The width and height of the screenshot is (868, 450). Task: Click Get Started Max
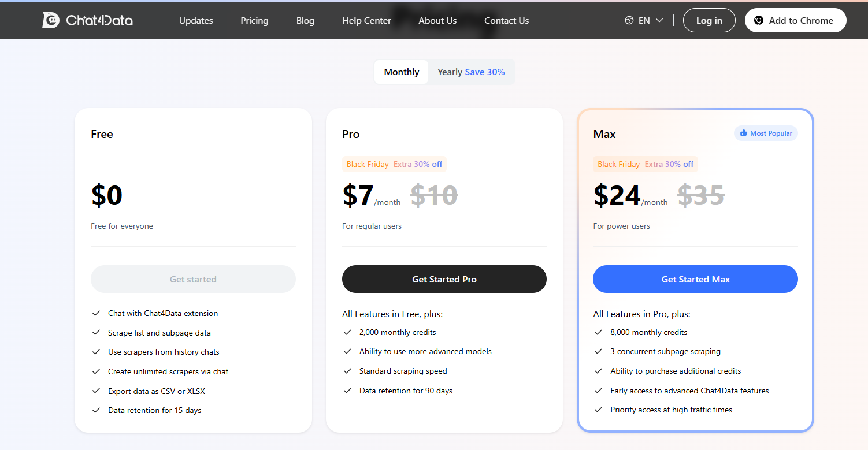(x=695, y=279)
